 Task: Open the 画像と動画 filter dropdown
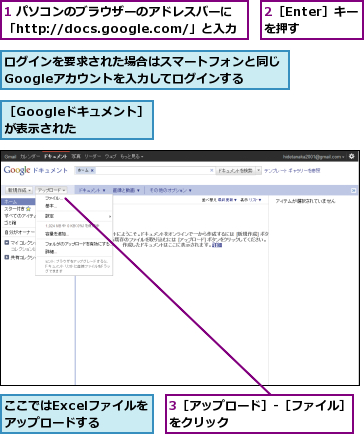coord(126,190)
